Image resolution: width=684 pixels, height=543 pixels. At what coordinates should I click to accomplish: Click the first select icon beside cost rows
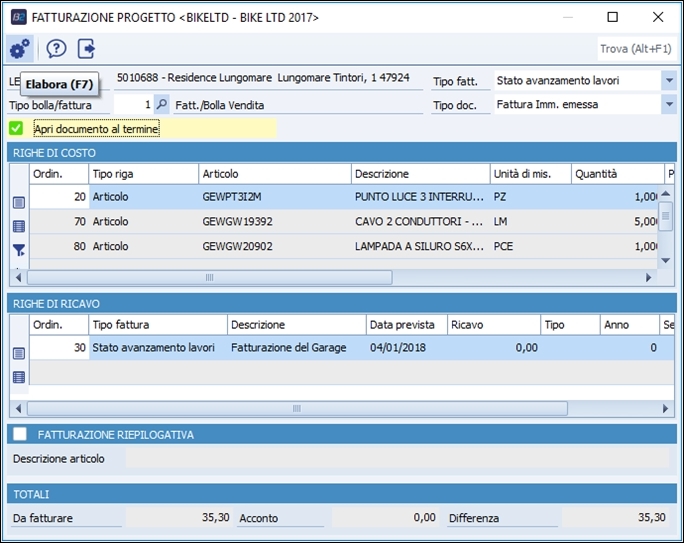click(x=19, y=203)
